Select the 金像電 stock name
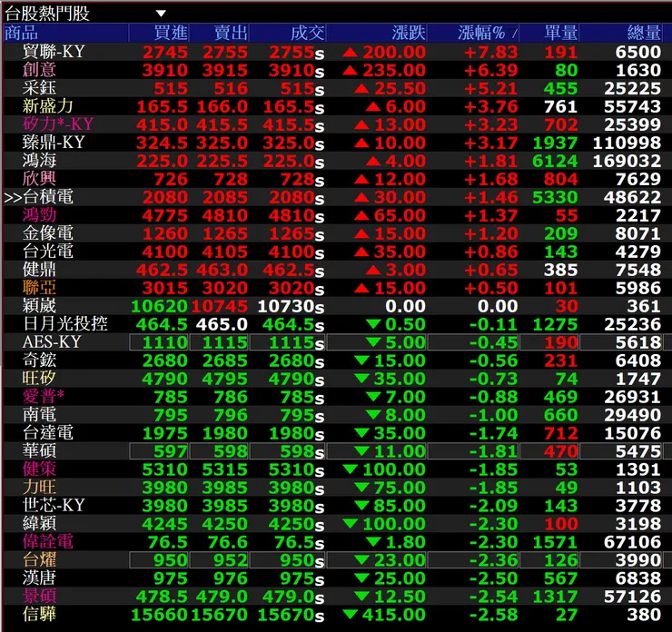672x632 pixels. tap(47, 233)
